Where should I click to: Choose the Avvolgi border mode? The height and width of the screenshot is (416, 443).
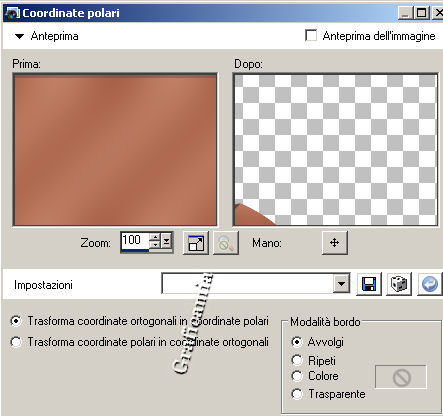coord(297,342)
